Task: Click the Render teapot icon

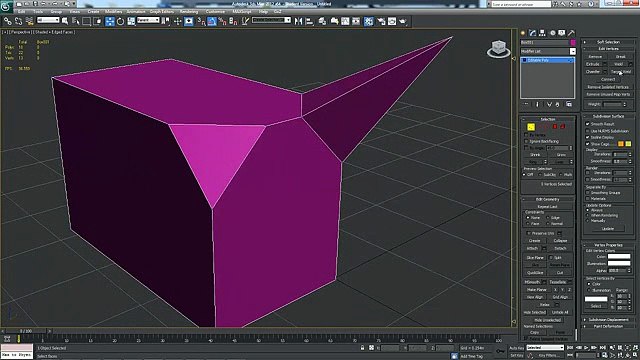Action: tap(403, 21)
